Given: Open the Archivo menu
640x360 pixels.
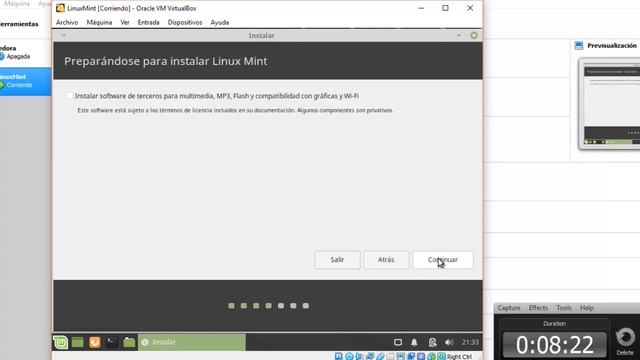Looking at the screenshot, I should click(x=67, y=22).
